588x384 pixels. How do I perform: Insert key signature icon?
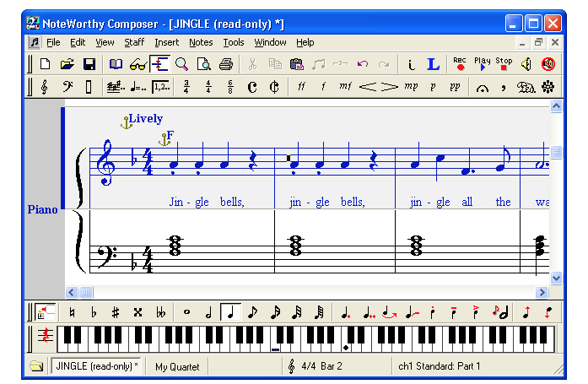click(116, 87)
